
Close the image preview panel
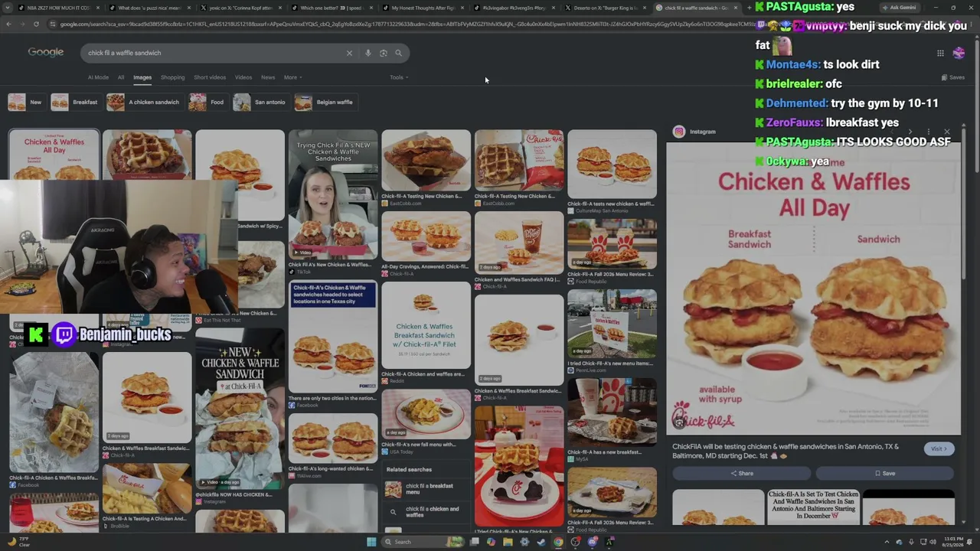point(947,132)
